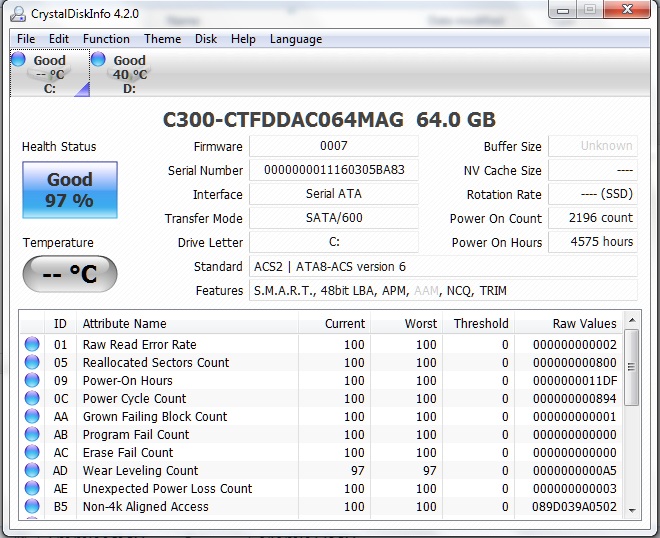
Task: Click the Interface field showing Serial ATA
Action: (x=334, y=194)
